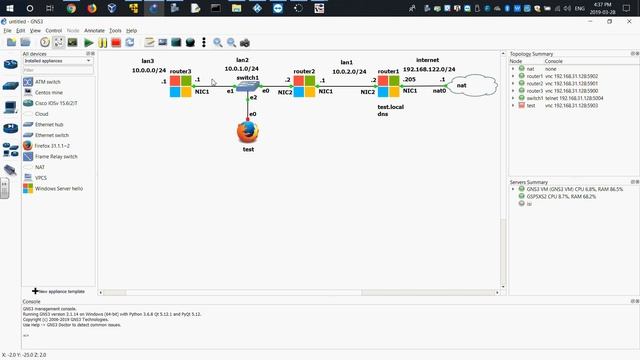
Task: Click the New blank project toolbar icon
Action: [11, 42]
